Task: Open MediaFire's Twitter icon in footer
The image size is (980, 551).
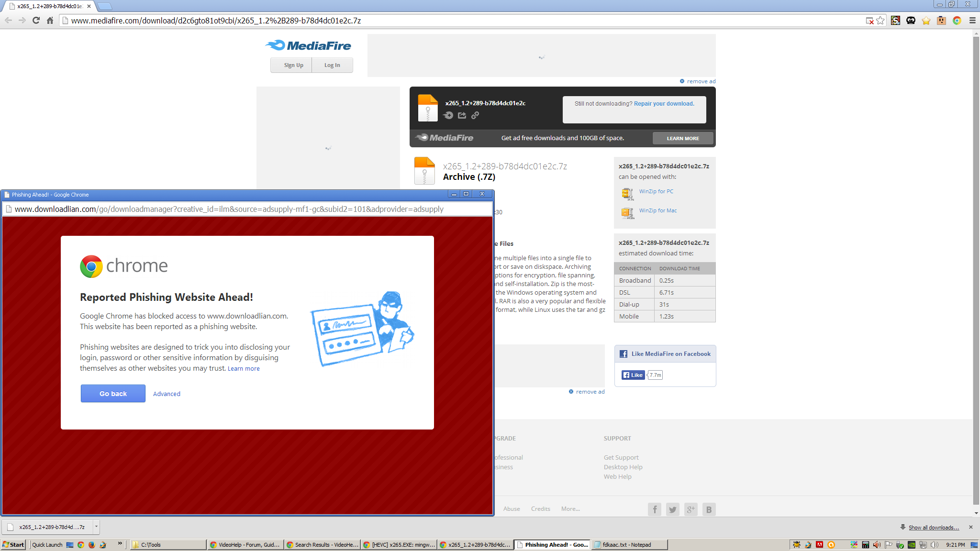Action: (672, 509)
